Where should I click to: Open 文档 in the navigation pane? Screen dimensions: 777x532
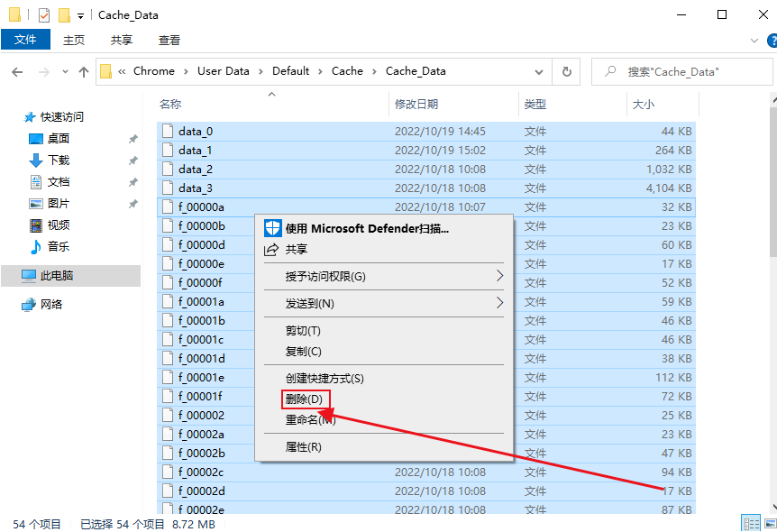[x=58, y=182]
